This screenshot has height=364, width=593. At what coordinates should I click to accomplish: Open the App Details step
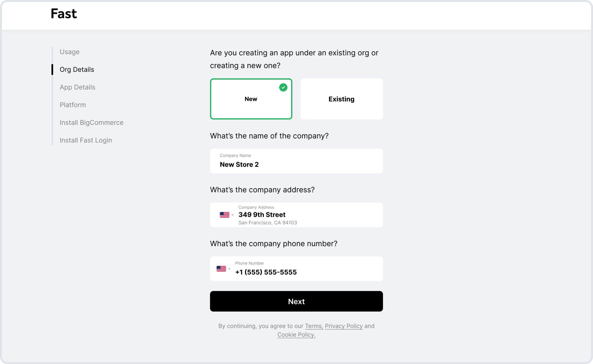click(x=77, y=87)
